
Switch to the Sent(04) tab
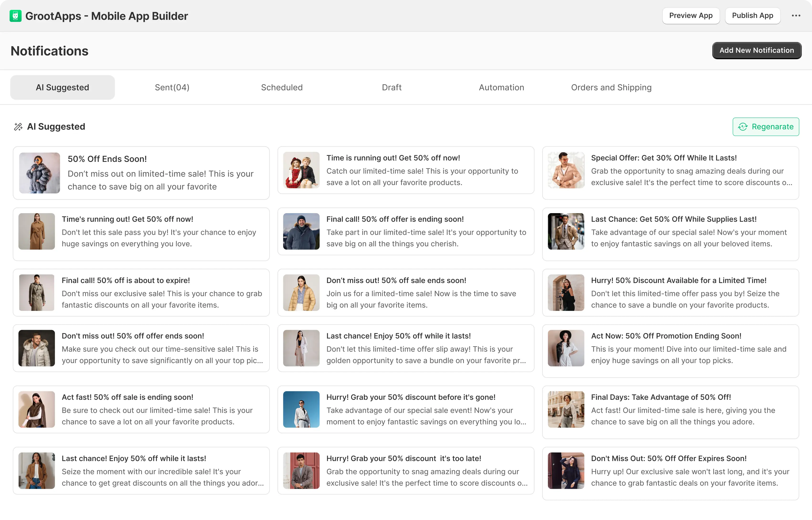[172, 87]
